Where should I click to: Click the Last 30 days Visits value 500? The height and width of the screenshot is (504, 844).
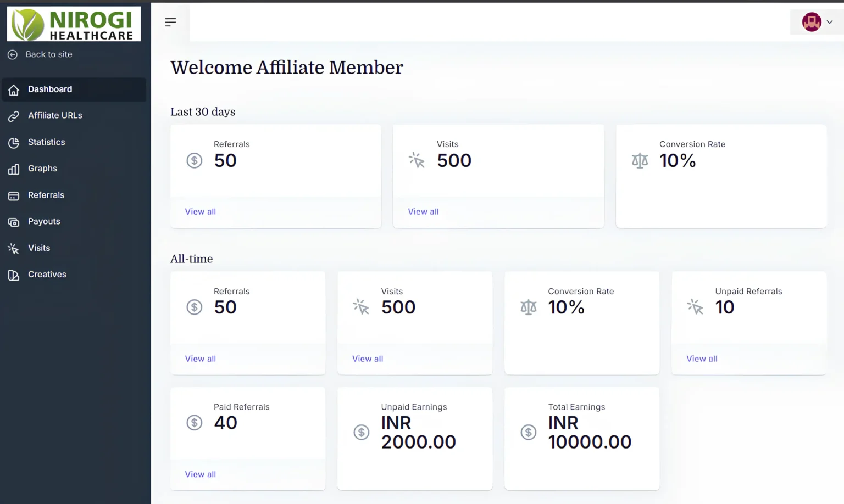coord(454,160)
